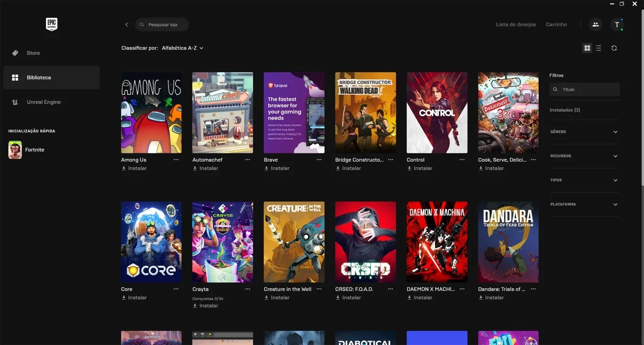Expand the RECURSOS filter

[584, 156]
